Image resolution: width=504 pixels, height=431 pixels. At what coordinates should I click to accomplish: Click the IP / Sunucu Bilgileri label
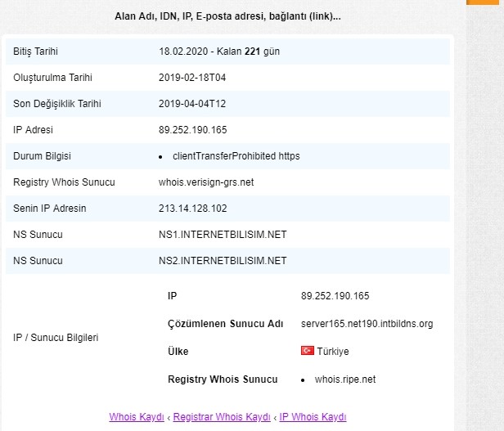click(56, 338)
